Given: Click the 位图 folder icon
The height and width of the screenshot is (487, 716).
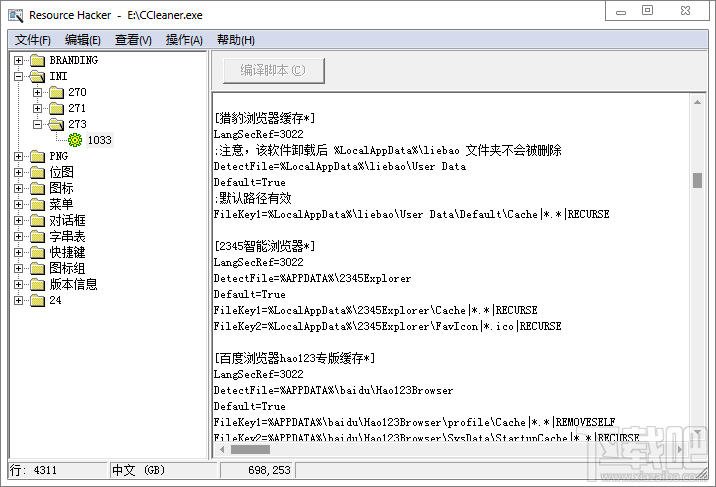Looking at the screenshot, I should point(37,173).
